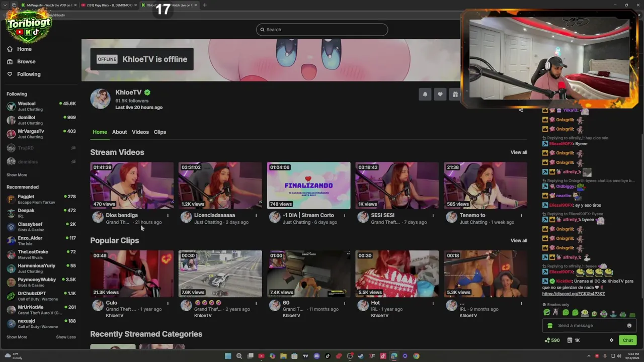The height and width of the screenshot is (362, 644).
Task: Click the KhloeTV profile avatar
Action: coord(100,99)
